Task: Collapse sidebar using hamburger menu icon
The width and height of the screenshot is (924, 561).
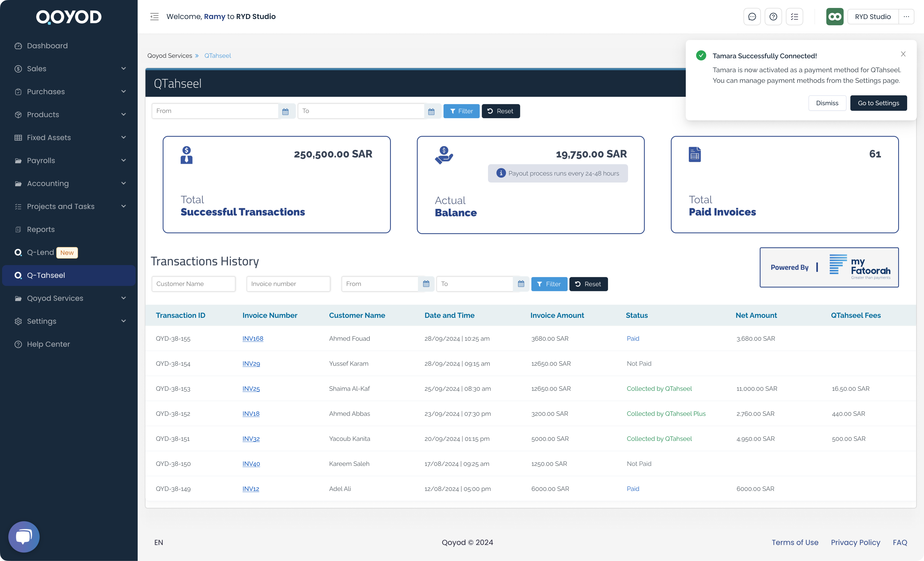Action: point(154,17)
